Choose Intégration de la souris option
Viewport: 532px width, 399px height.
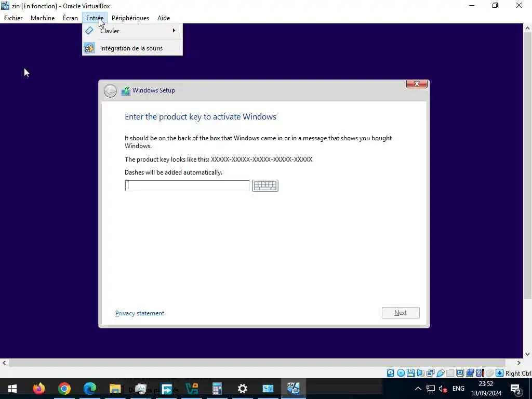(x=132, y=48)
